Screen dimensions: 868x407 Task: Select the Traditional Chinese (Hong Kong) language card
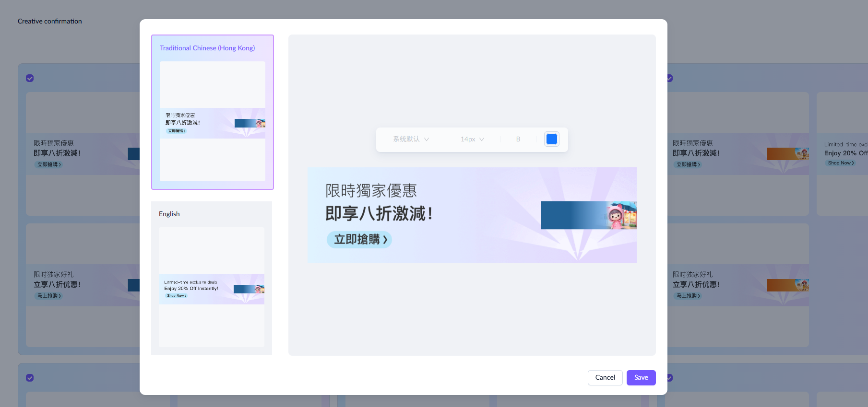[x=213, y=112]
